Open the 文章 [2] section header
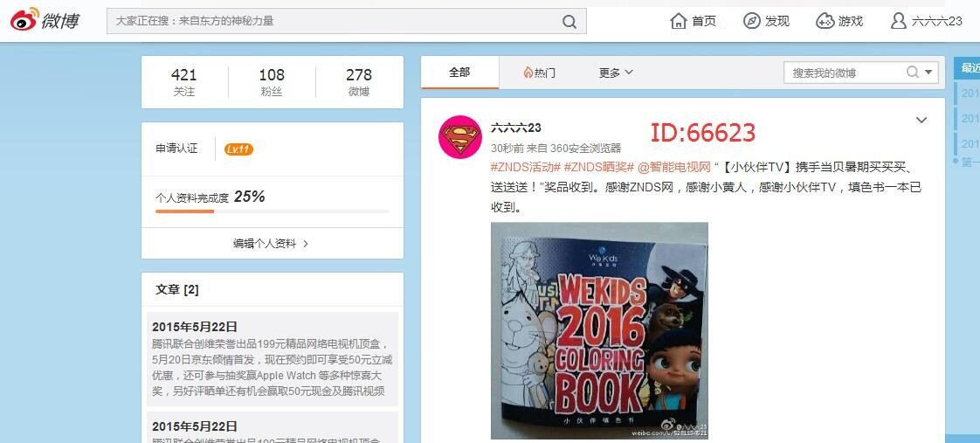The width and height of the screenshot is (980, 443). click(x=177, y=290)
